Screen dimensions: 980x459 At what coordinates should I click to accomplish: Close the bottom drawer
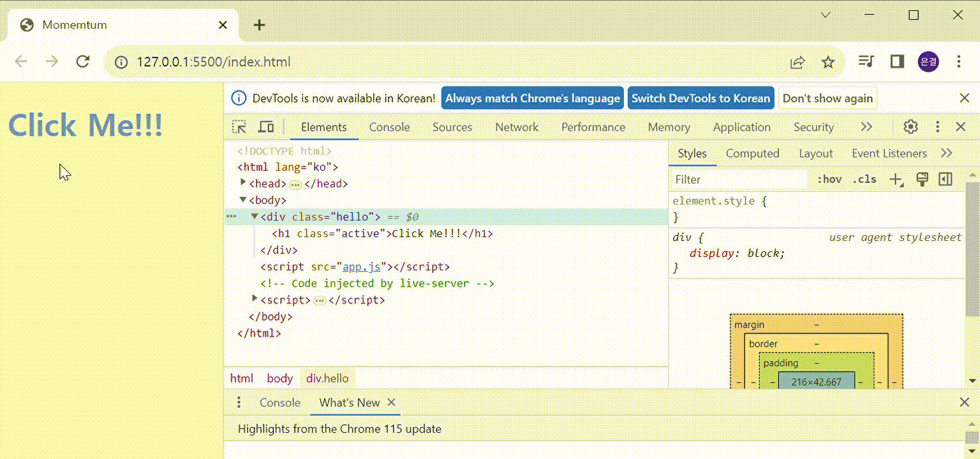point(965,402)
